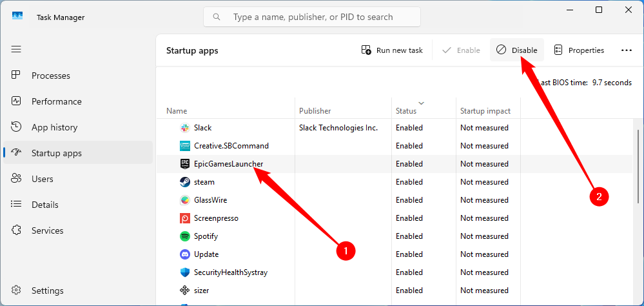The height and width of the screenshot is (306, 644).
Task: Click the magnifier icon in search box
Action: pyautogui.click(x=217, y=17)
